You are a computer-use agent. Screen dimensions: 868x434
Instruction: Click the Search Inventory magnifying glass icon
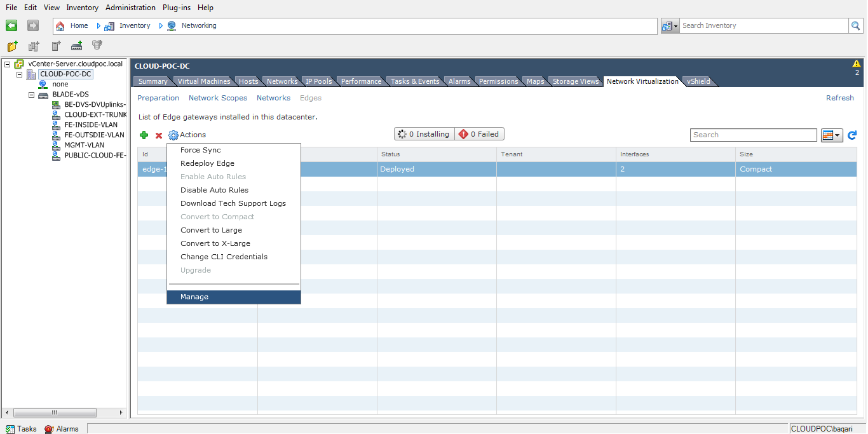[855, 25]
